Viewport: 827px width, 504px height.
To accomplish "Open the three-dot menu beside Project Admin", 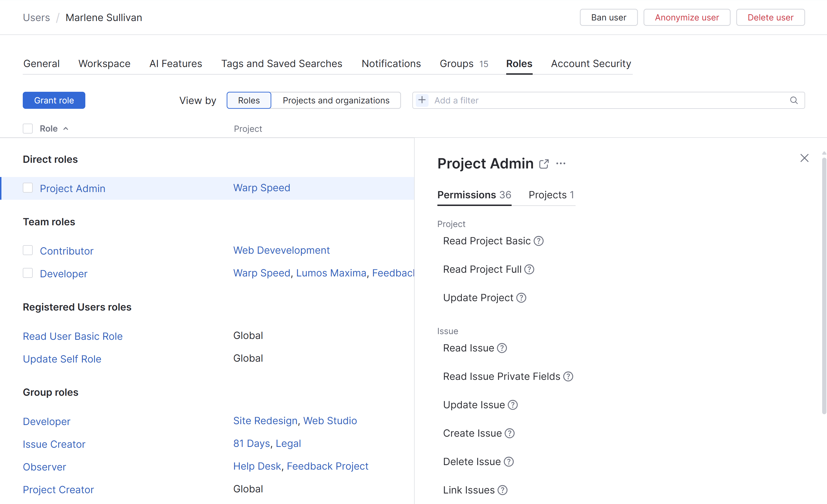I will click(561, 164).
